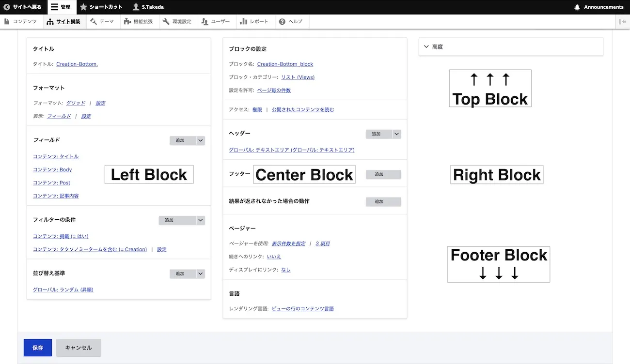Open the テーマ menu item
Screen dimensions: 630x364
(x=103, y=22)
